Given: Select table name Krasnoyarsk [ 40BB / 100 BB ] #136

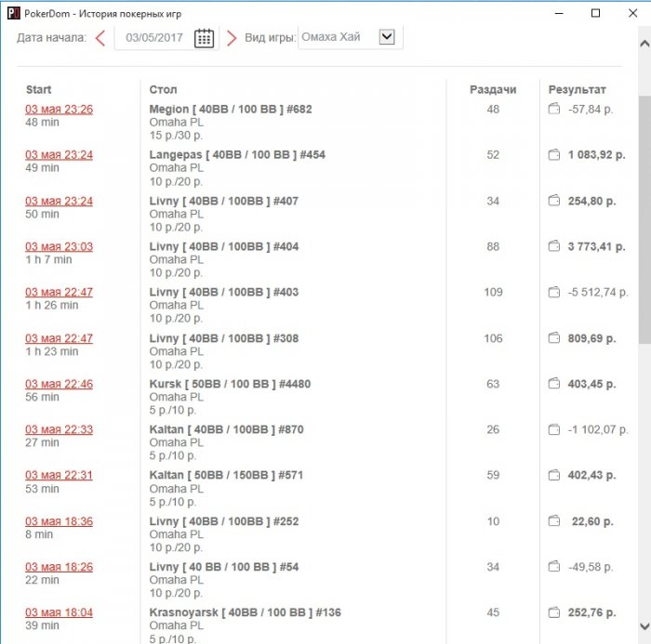Looking at the screenshot, I should (x=245, y=612).
